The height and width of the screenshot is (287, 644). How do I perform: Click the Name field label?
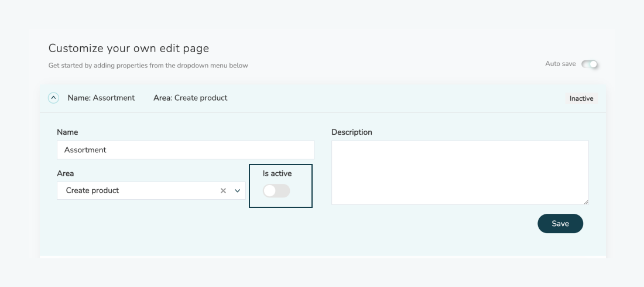(x=67, y=132)
